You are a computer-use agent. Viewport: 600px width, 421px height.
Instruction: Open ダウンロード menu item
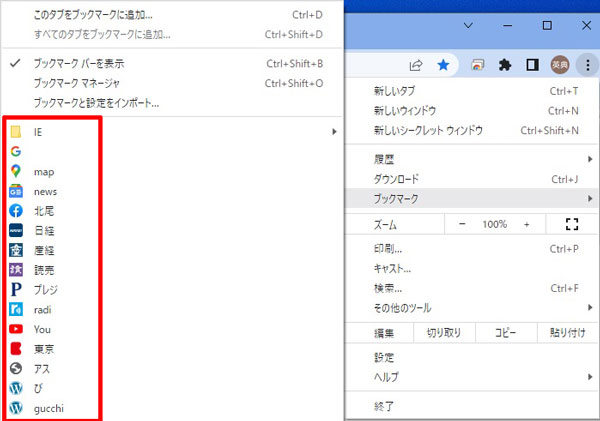point(471,179)
